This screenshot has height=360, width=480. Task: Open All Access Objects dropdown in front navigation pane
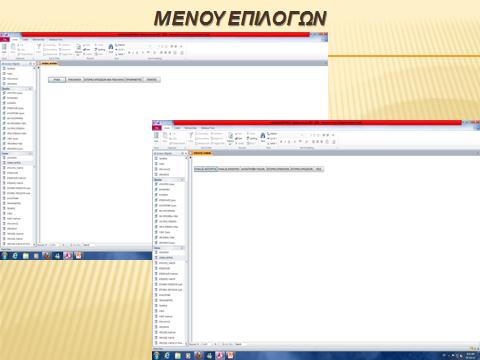coord(182,153)
